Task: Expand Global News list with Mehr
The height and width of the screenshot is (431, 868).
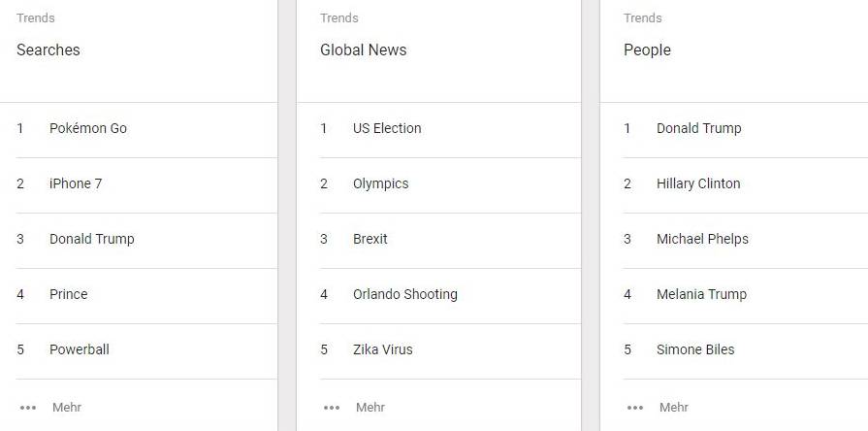Action: 370,407
